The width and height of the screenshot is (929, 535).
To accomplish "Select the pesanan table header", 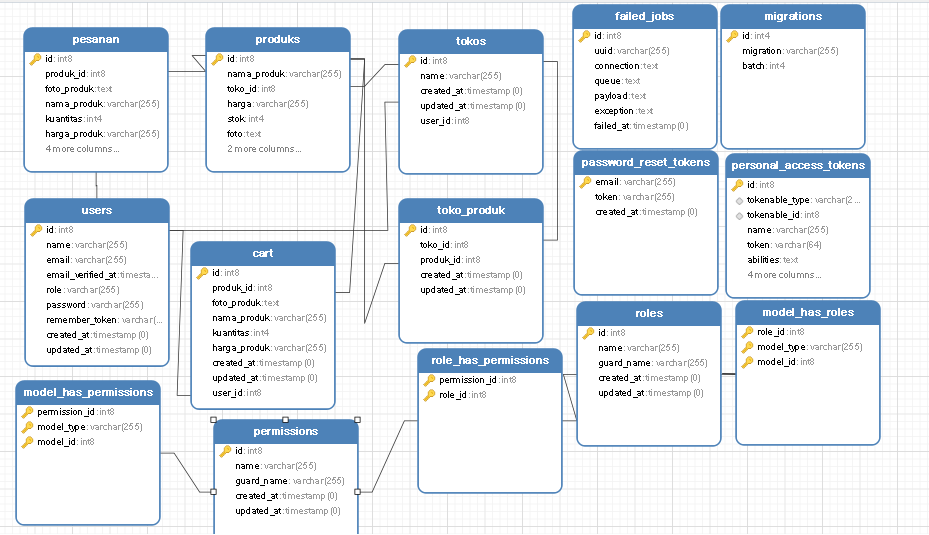I will [x=96, y=40].
